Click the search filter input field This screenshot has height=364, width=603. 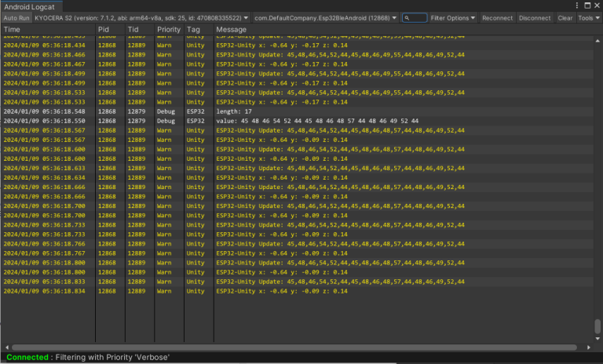tap(415, 18)
